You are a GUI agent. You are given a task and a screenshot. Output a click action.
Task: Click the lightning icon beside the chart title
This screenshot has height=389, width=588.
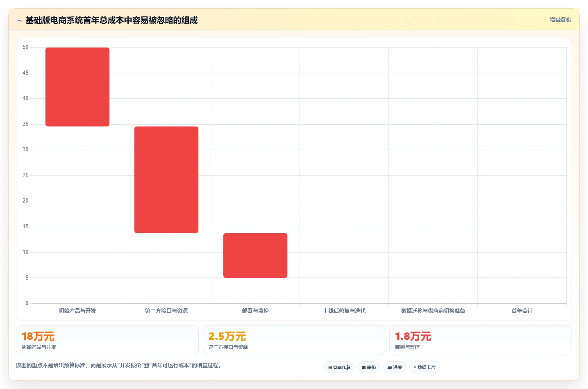19,20
